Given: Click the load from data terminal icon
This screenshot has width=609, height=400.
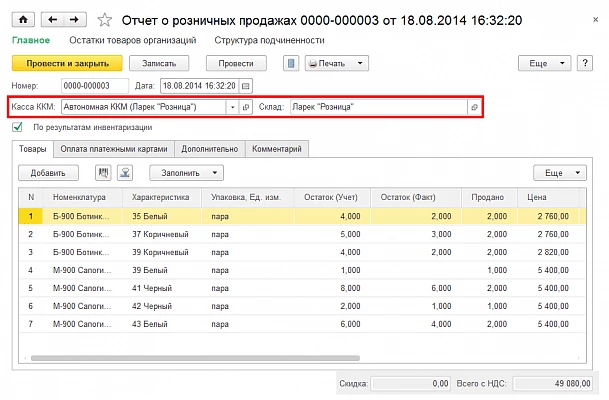Looking at the screenshot, I should click(125, 173).
